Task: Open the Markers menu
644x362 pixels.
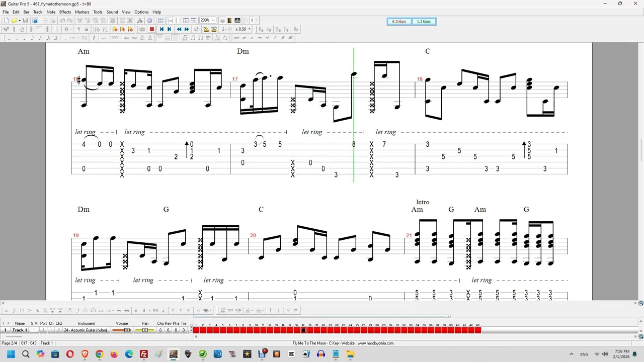Action: click(82, 12)
